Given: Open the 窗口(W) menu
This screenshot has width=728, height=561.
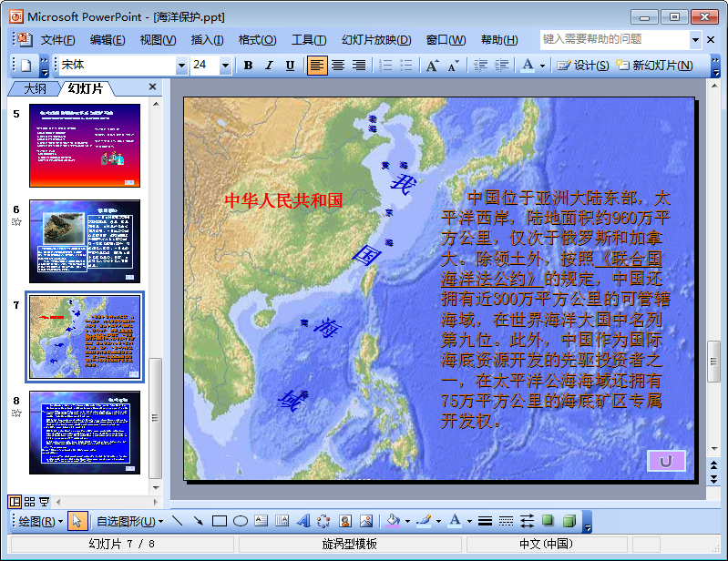Looking at the screenshot, I should click(x=446, y=40).
